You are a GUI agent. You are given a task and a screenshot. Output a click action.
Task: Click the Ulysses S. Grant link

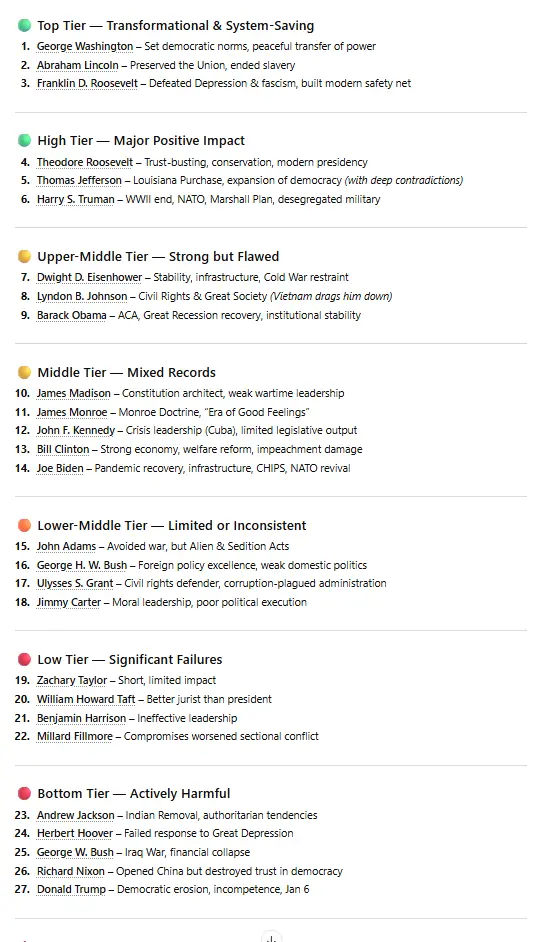point(75,583)
